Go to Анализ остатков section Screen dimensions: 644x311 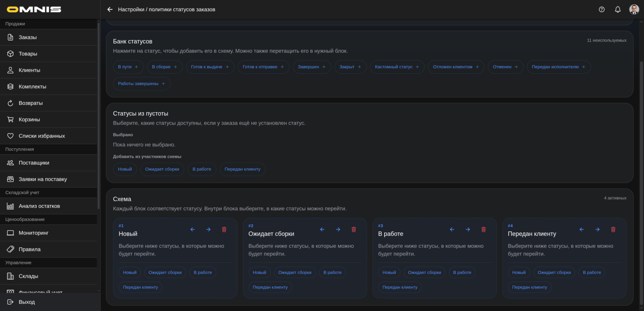pyautogui.click(x=39, y=206)
